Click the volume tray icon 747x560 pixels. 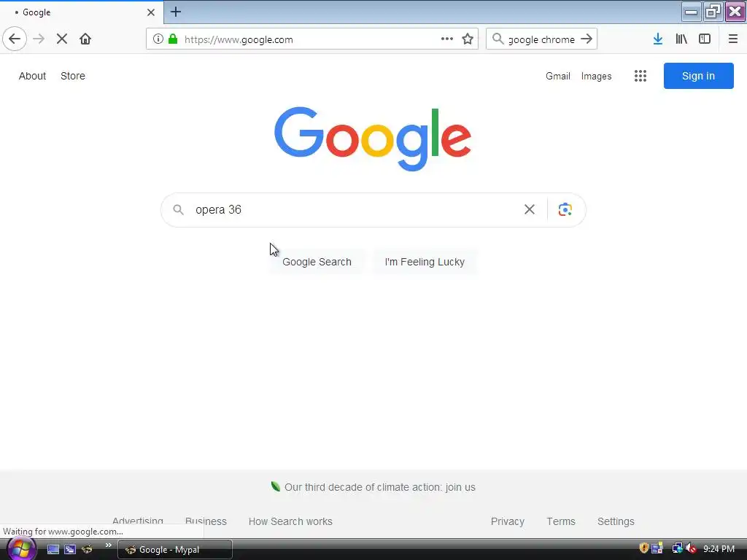(692, 548)
